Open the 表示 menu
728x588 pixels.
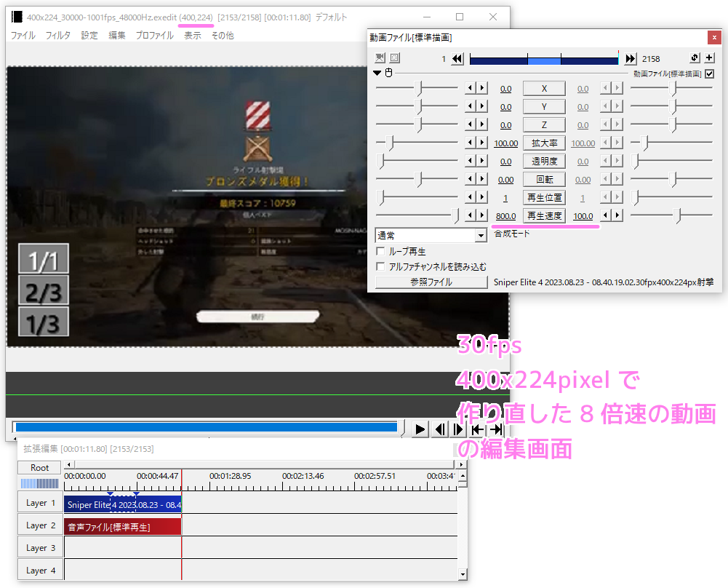192,35
